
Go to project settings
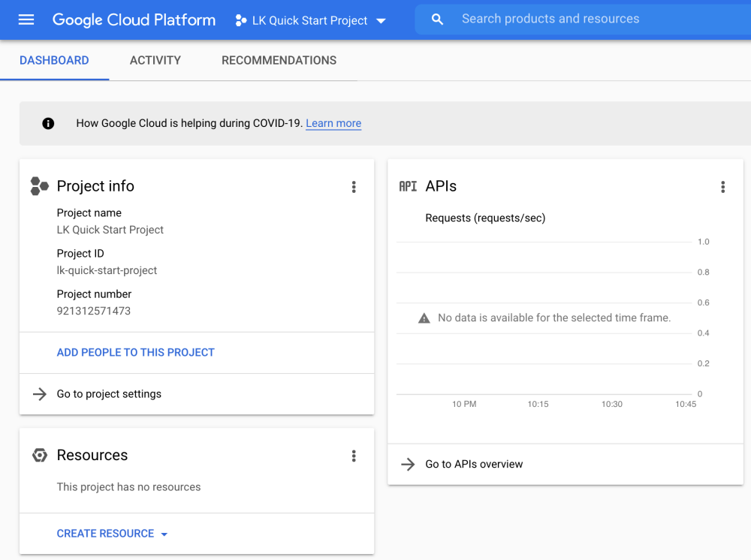pos(109,394)
